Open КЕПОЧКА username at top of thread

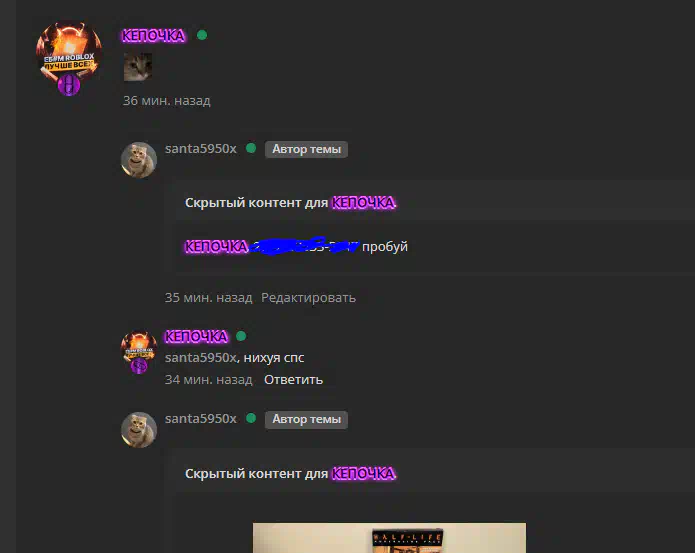[x=153, y=35]
